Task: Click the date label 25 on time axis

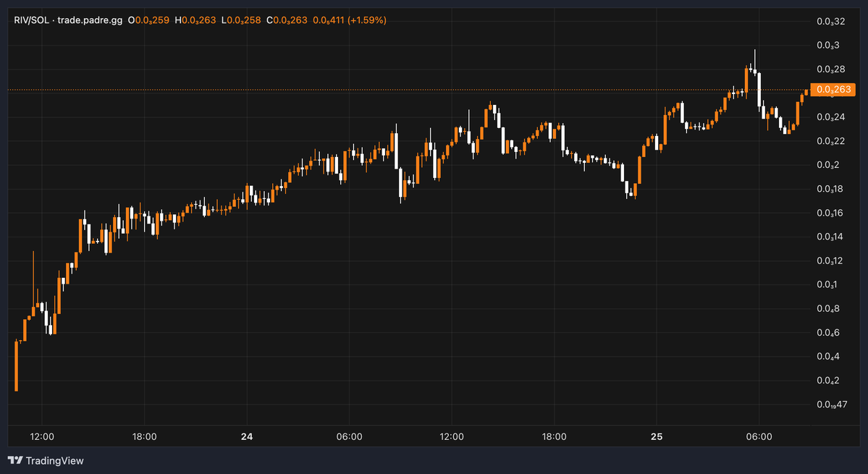Action: coord(657,437)
